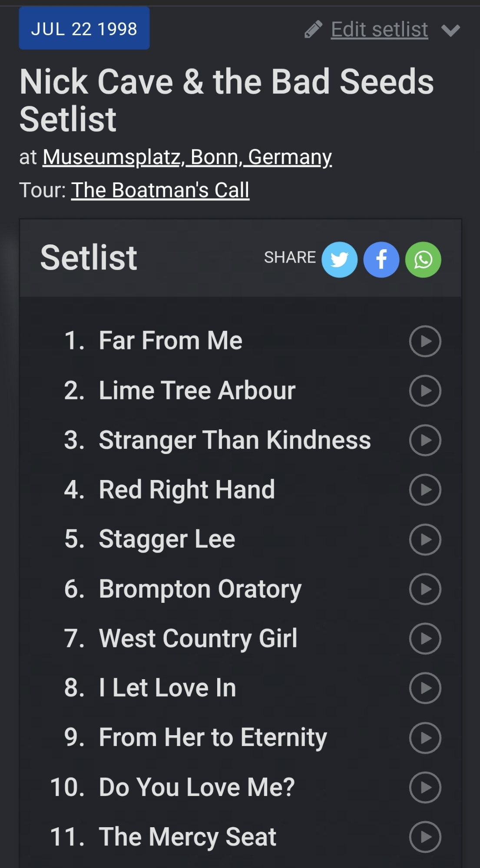
Task: Play The Mercy Seat
Action: (x=425, y=837)
